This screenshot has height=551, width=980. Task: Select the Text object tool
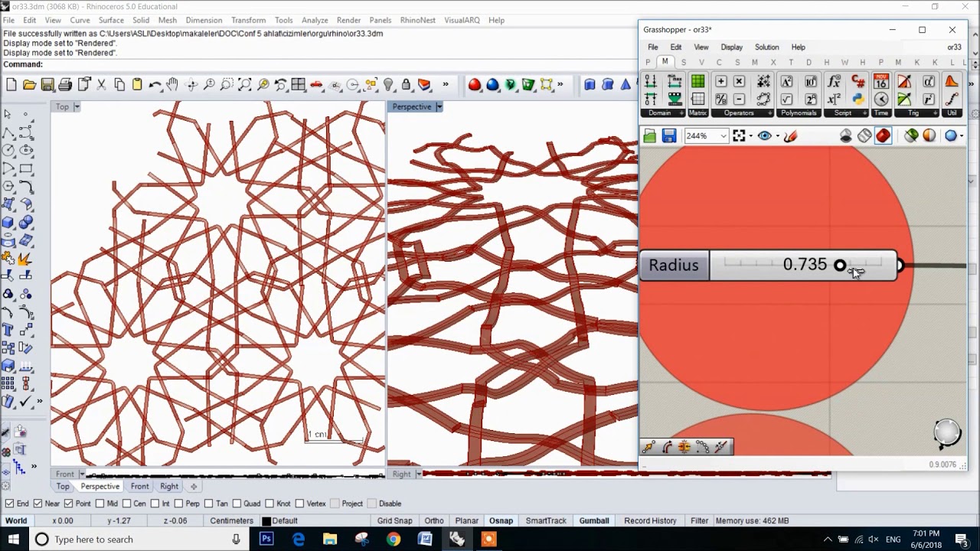8,331
